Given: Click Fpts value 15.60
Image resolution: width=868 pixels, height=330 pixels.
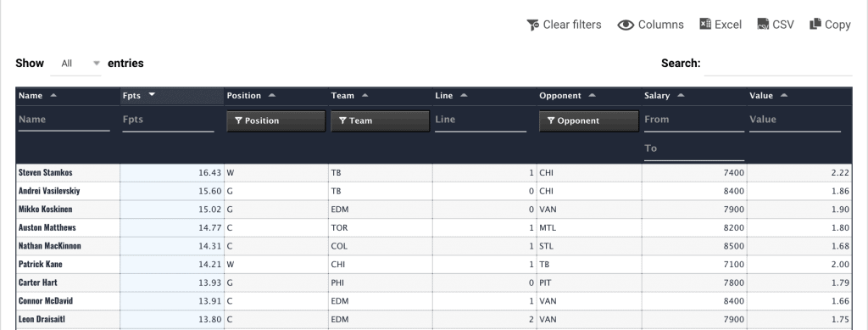Looking at the screenshot, I should coord(210,191).
